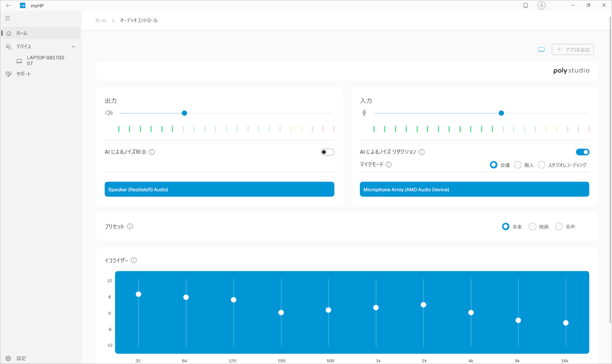This screenshot has width=612, height=364.
Task: Click the info icon next to プリセット
Action: 130,226
